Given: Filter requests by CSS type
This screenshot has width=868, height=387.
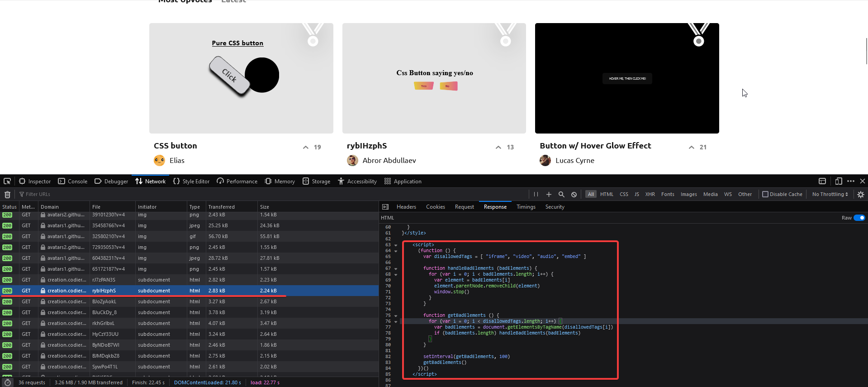Looking at the screenshot, I should click(624, 194).
